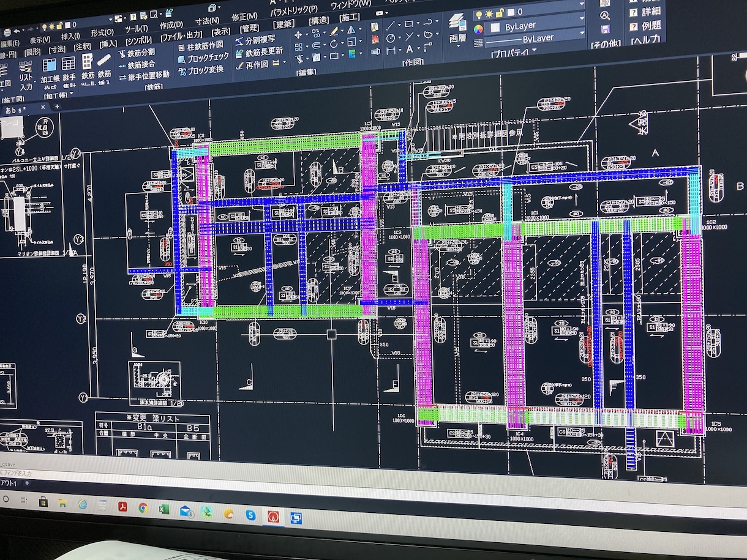Click the Print icon in quick access bar
Image resolution: width=747 pixels, height=560 pixels.
tap(7, 31)
